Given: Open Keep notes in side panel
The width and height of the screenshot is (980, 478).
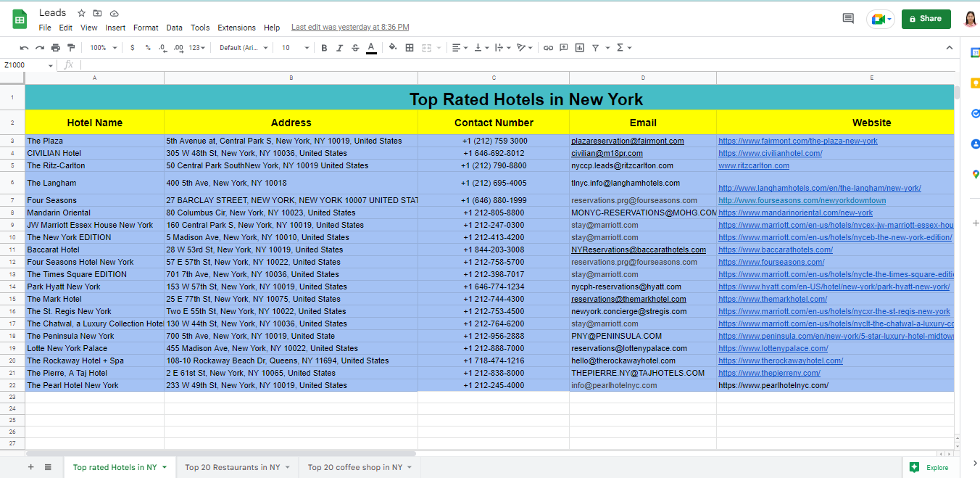Looking at the screenshot, I should [x=975, y=82].
